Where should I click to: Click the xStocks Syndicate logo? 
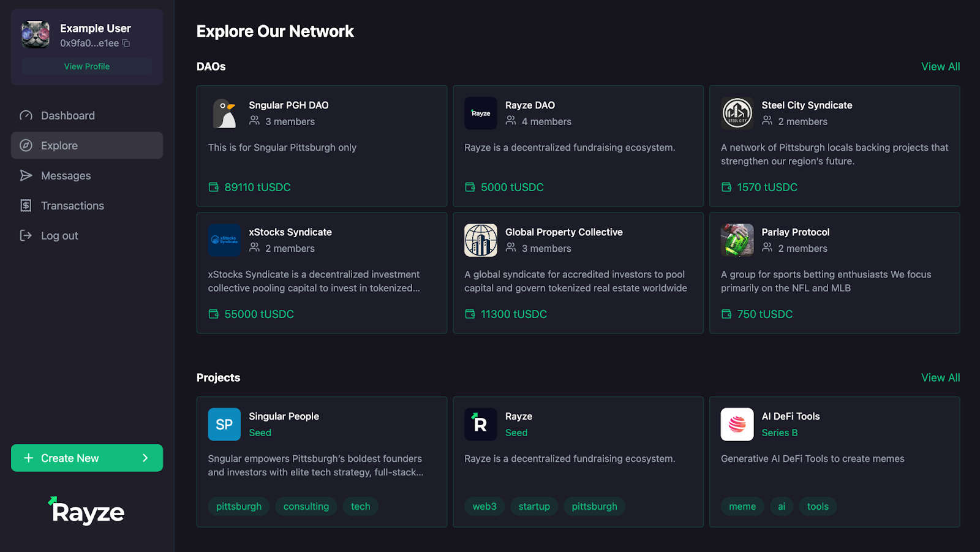(x=224, y=240)
